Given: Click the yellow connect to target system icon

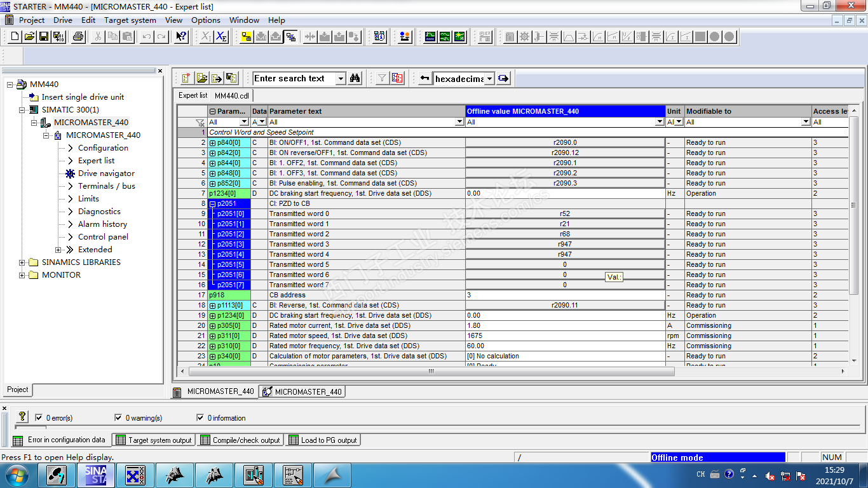Looking at the screenshot, I should pos(247,37).
